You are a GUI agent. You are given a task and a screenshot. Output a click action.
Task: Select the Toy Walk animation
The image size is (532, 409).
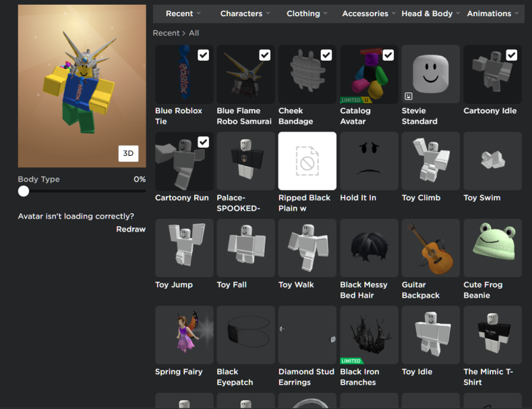307,248
